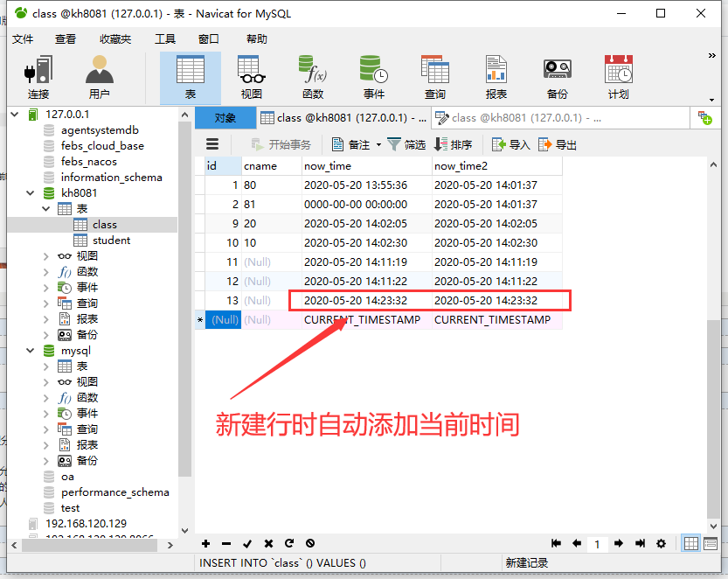Image resolution: width=728 pixels, height=579 pixels.
Task: Open the 备注 dropdown arrow
Action: (x=378, y=145)
